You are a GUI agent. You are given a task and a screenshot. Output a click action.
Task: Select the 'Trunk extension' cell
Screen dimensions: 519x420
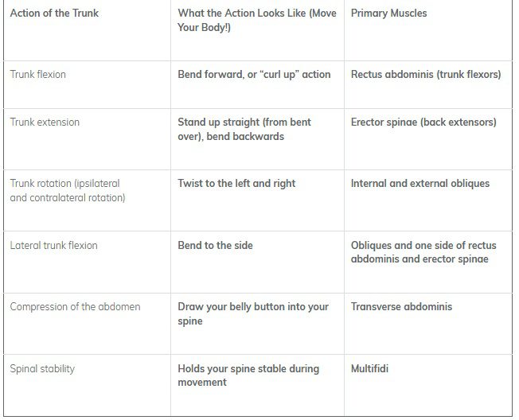click(45, 122)
